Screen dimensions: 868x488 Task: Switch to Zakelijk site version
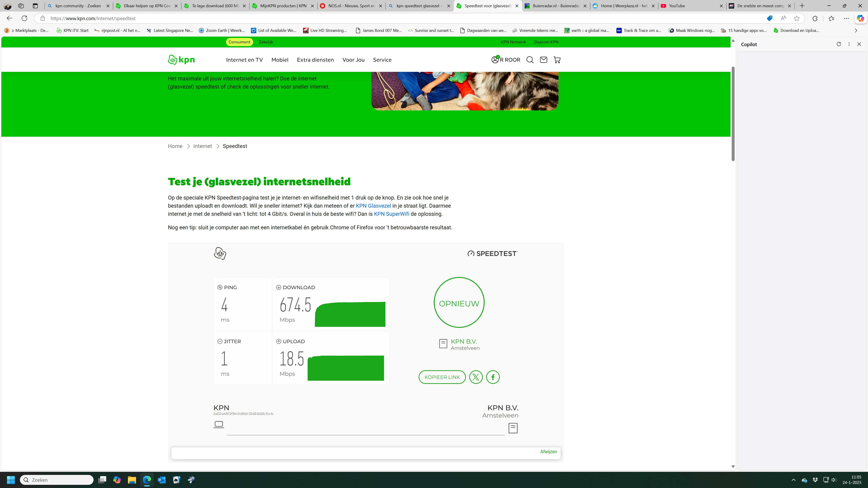(x=266, y=42)
